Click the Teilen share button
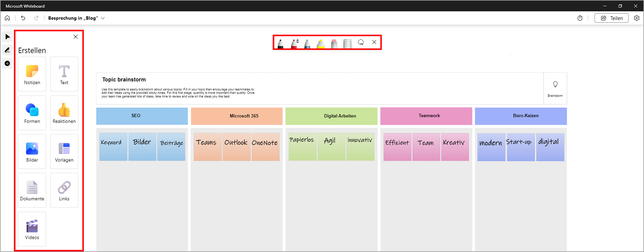The width and height of the screenshot is (644, 252). (x=611, y=18)
